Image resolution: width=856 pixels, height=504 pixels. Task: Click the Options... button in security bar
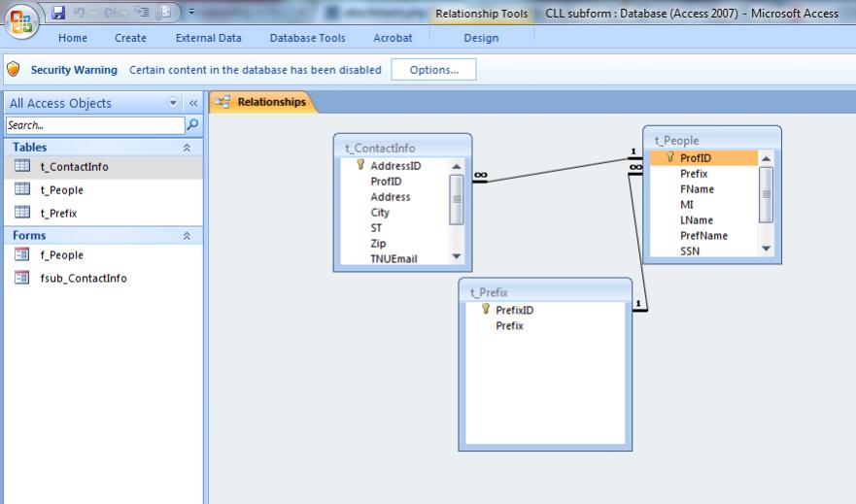[x=433, y=70]
